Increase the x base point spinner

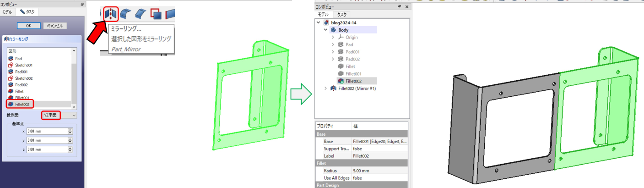pyautogui.click(x=70, y=129)
